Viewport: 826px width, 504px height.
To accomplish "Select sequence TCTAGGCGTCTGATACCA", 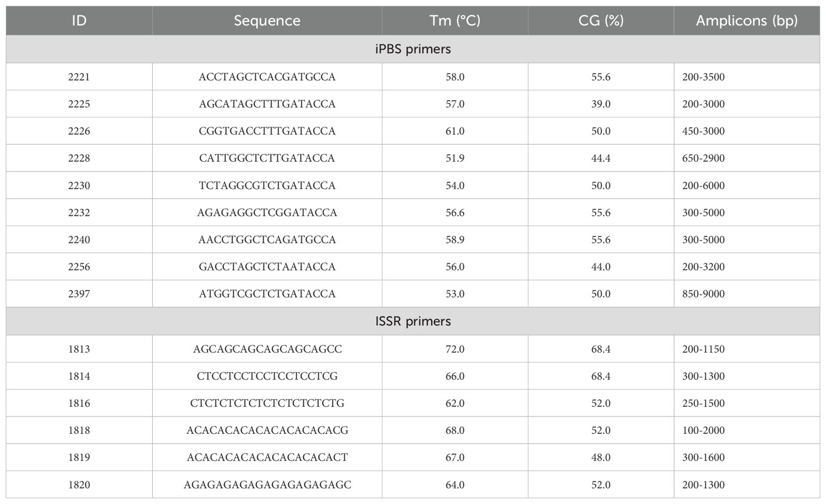I will click(x=267, y=186).
